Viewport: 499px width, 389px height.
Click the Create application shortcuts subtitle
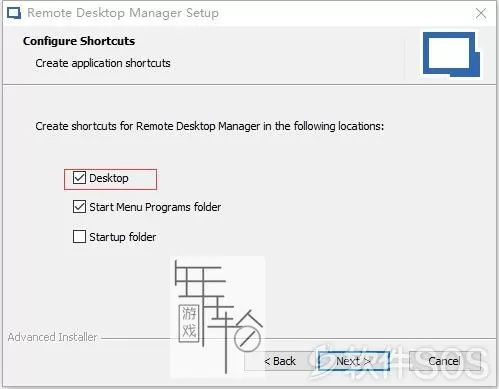click(x=103, y=63)
